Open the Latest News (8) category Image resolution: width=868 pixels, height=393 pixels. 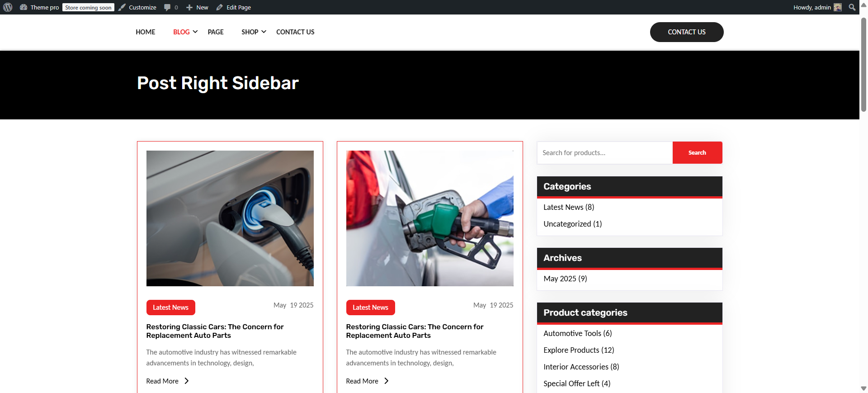point(569,207)
